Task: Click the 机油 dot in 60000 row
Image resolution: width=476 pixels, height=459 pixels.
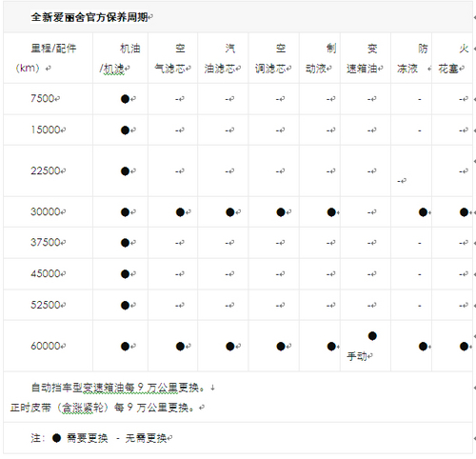Action: coord(125,347)
